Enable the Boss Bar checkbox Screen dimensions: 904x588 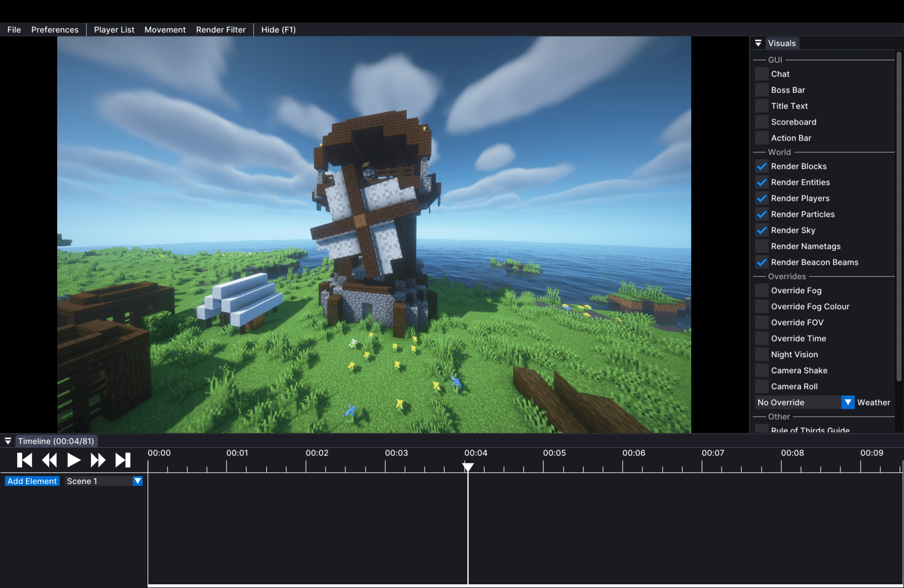click(x=762, y=90)
